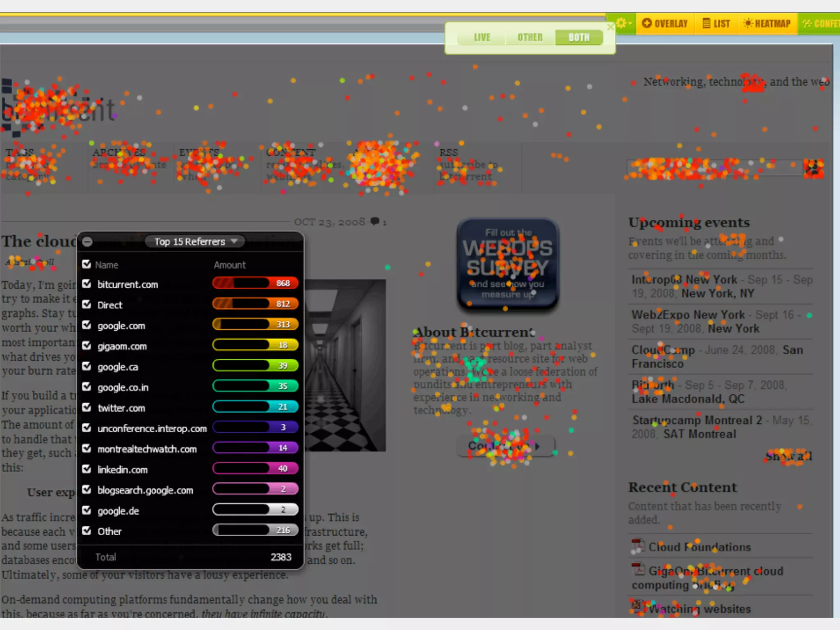Image resolution: width=840 pixels, height=630 pixels.
Task: Toggle the twitter.com referrer checkbox
Action: point(87,407)
